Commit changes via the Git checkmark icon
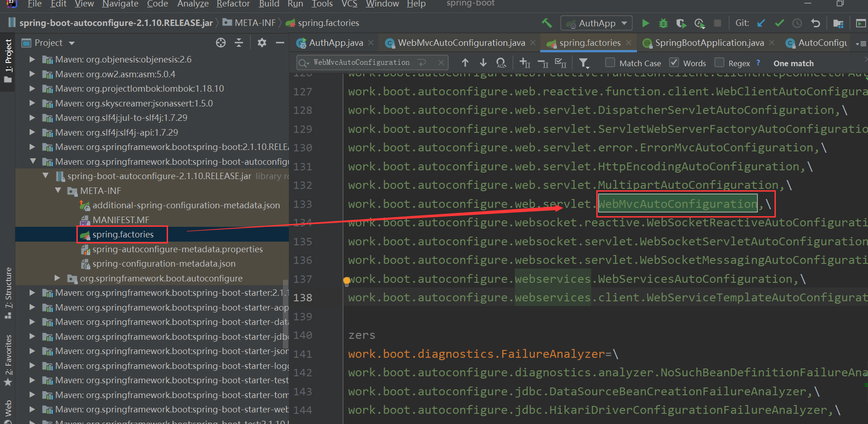 [x=779, y=23]
